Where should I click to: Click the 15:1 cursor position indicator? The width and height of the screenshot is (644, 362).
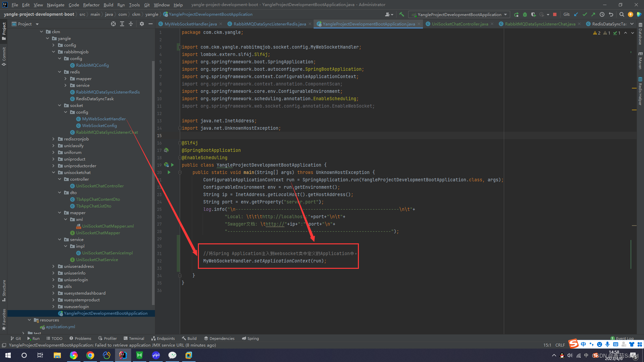[547, 345]
